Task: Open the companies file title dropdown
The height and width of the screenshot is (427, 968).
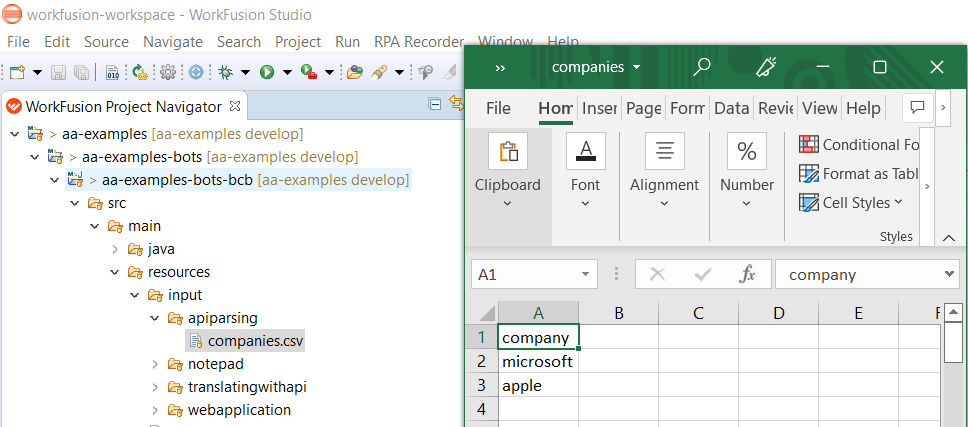Action: click(636, 67)
